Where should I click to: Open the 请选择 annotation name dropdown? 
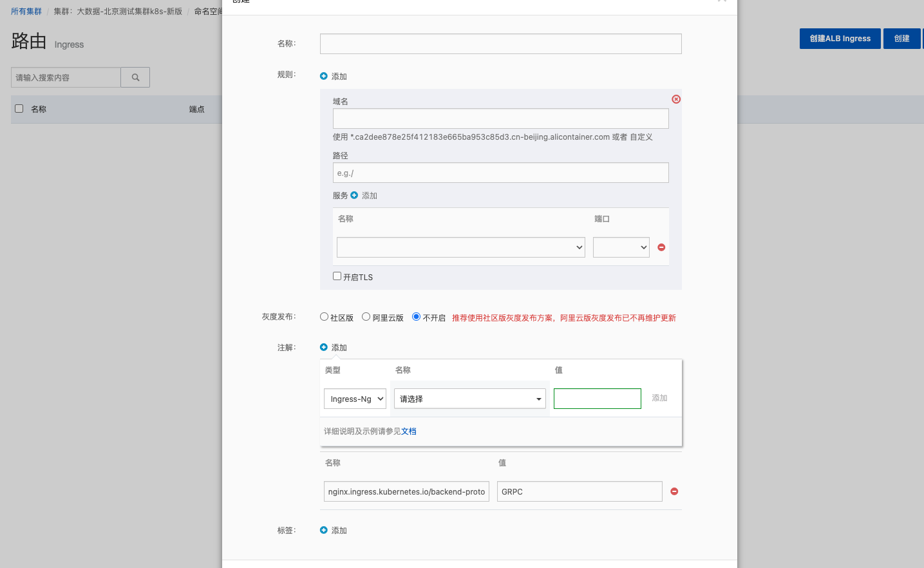470,399
